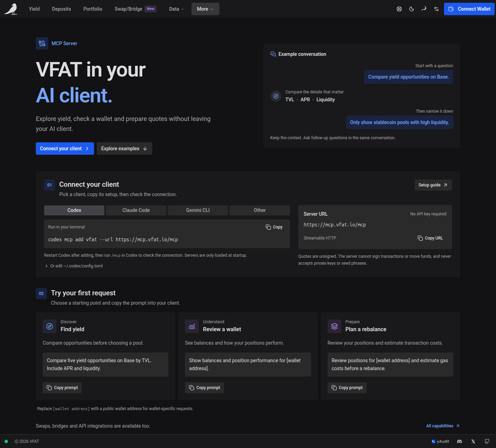The image size is (496, 448).
Task: Copy prompt for Find yield
Action: 62,388
